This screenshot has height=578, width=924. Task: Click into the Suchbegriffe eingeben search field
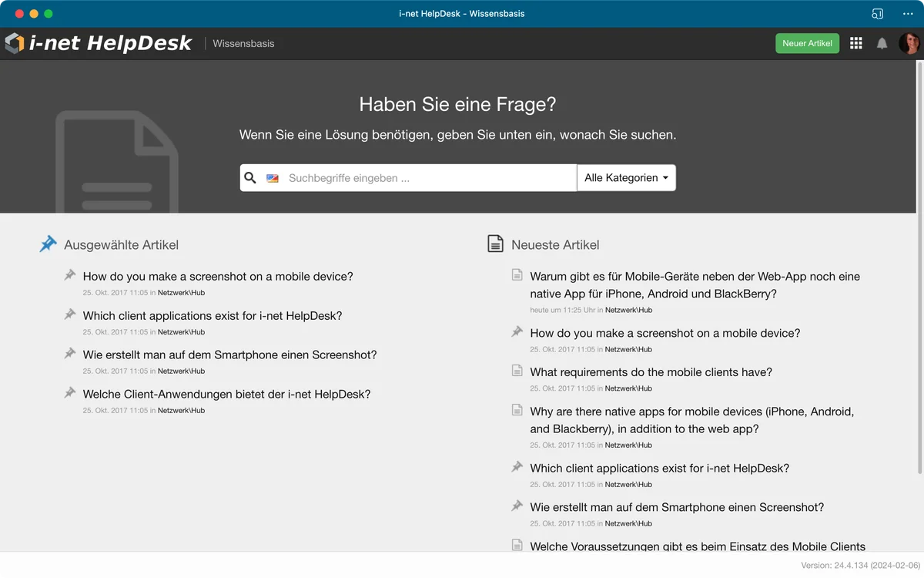click(x=427, y=178)
